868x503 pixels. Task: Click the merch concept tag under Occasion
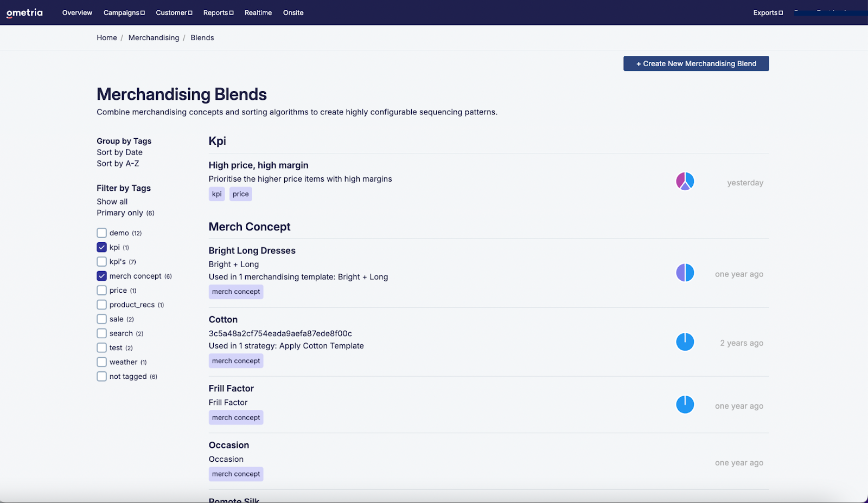pyautogui.click(x=235, y=474)
